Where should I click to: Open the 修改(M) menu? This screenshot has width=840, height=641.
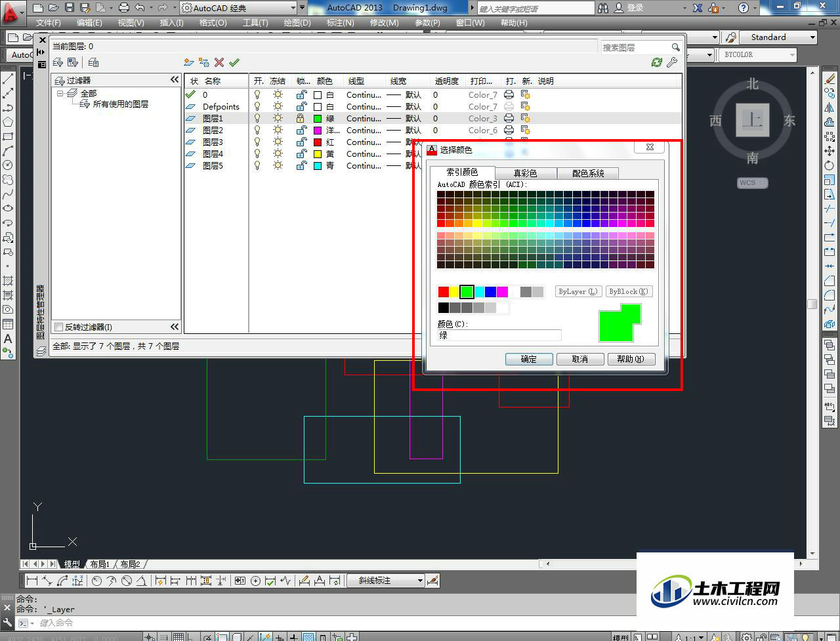pos(384,22)
